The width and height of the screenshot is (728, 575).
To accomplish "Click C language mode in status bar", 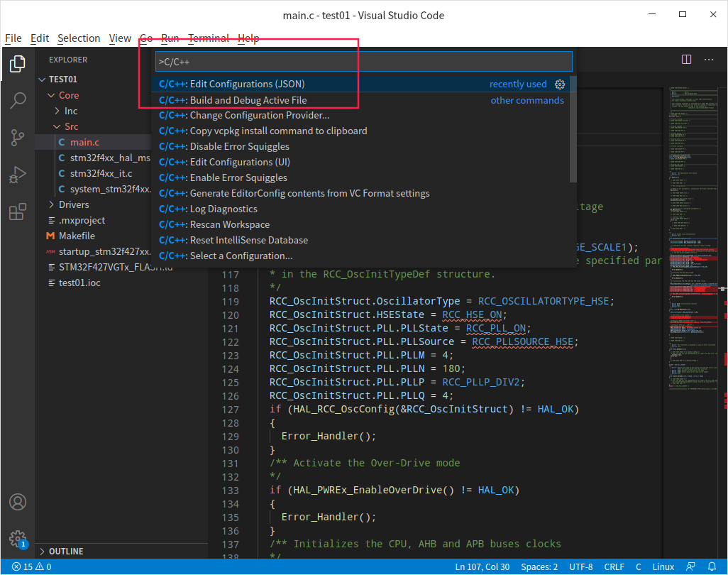I will pyautogui.click(x=639, y=566).
